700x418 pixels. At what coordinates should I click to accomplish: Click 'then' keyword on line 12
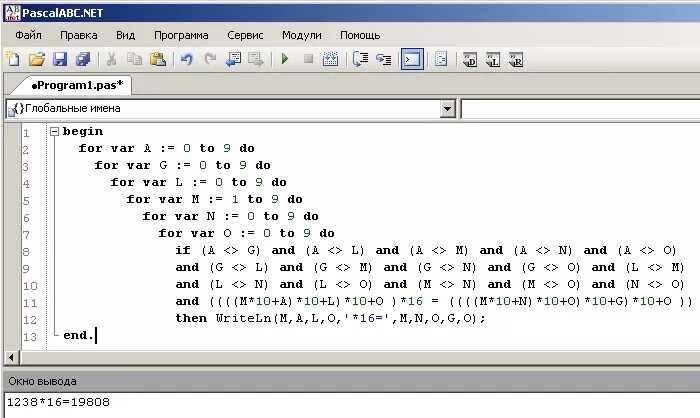click(x=191, y=318)
